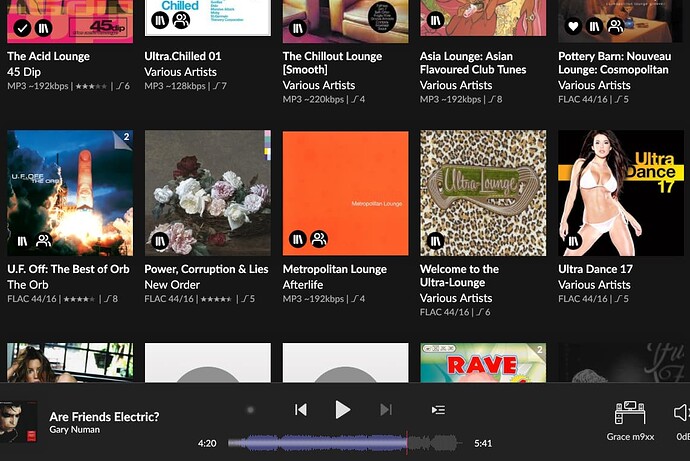Screen dimensions: 690x461
Task: Open the Power, Corruption & Lies album cover
Action: click(x=208, y=193)
